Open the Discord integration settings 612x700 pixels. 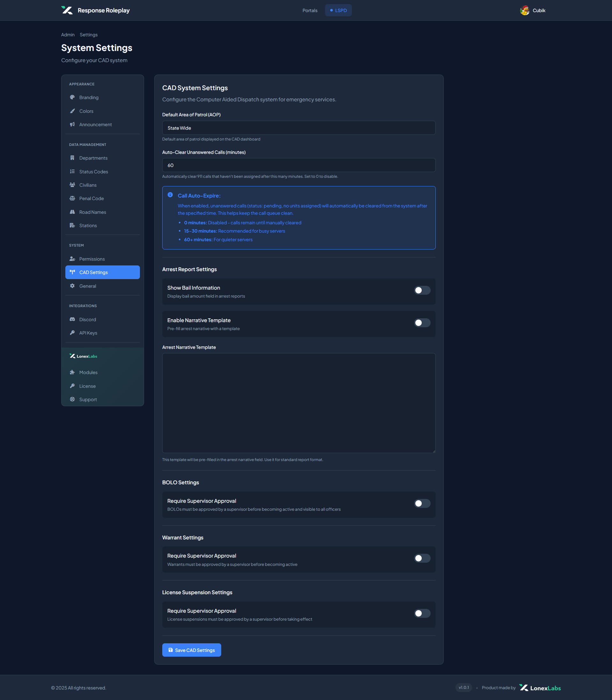point(102,319)
